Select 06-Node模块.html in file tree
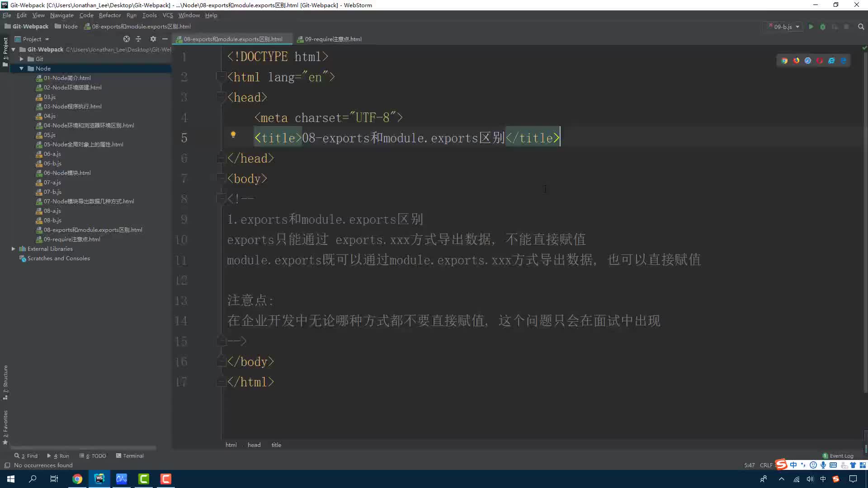Image resolution: width=868 pixels, height=488 pixels. [x=67, y=173]
